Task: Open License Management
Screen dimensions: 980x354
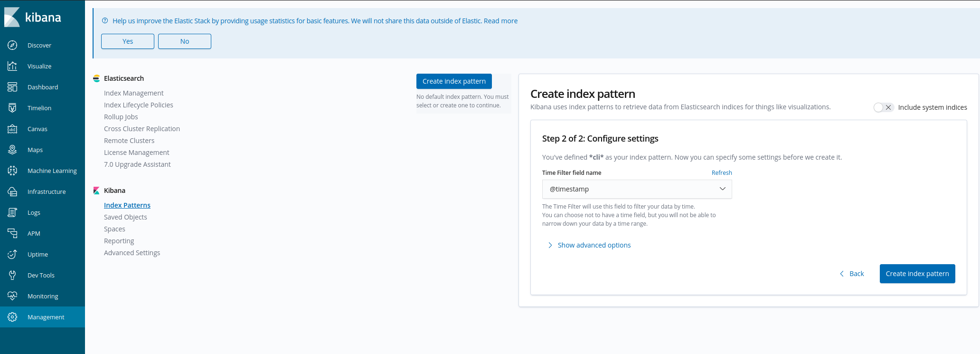Action: coord(137,153)
